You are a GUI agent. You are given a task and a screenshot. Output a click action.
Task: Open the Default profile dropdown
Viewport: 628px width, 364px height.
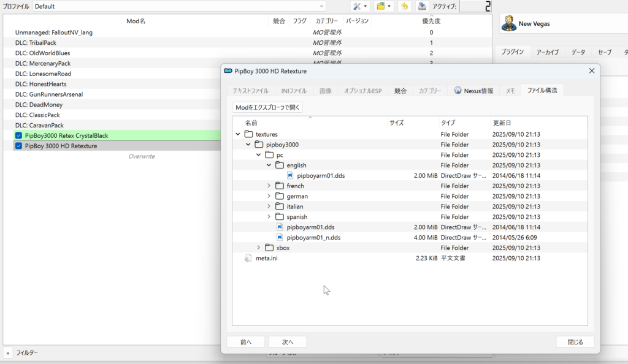[x=179, y=6]
